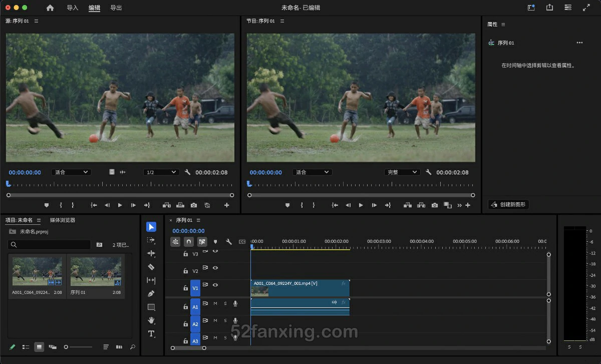Open Source panel hamburger menu
The image size is (601, 364).
pos(36,21)
